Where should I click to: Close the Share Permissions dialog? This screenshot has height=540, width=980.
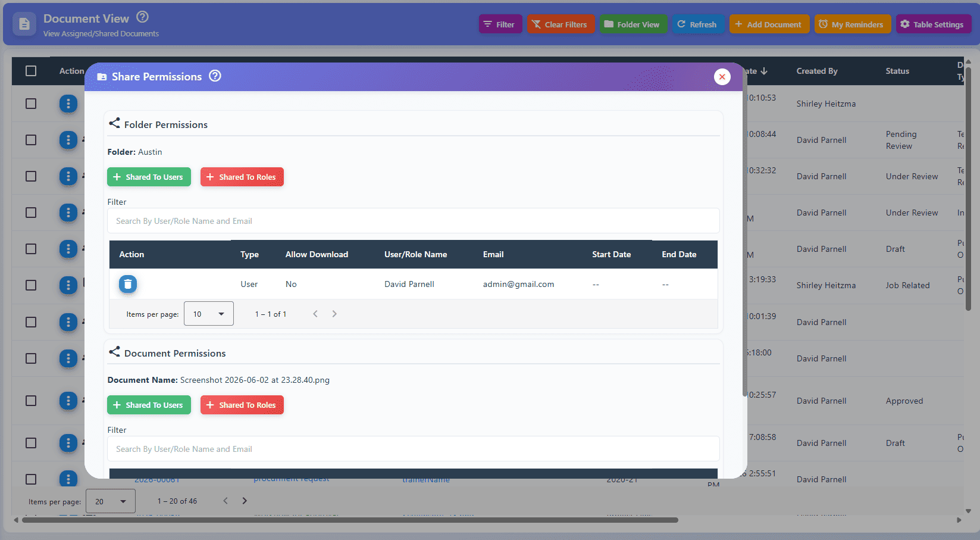pos(722,77)
